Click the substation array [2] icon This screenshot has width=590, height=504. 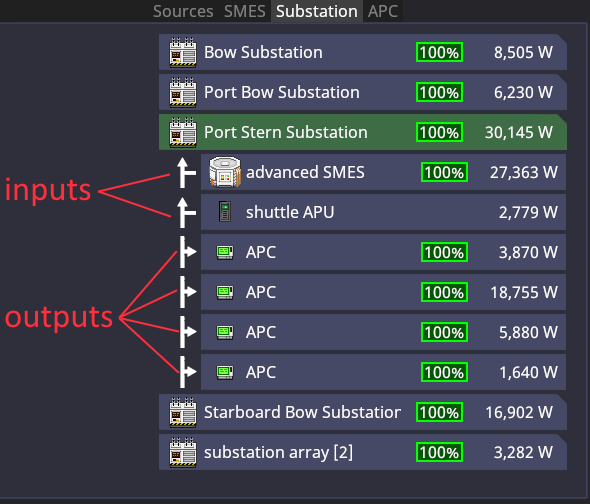pyautogui.click(x=183, y=452)
